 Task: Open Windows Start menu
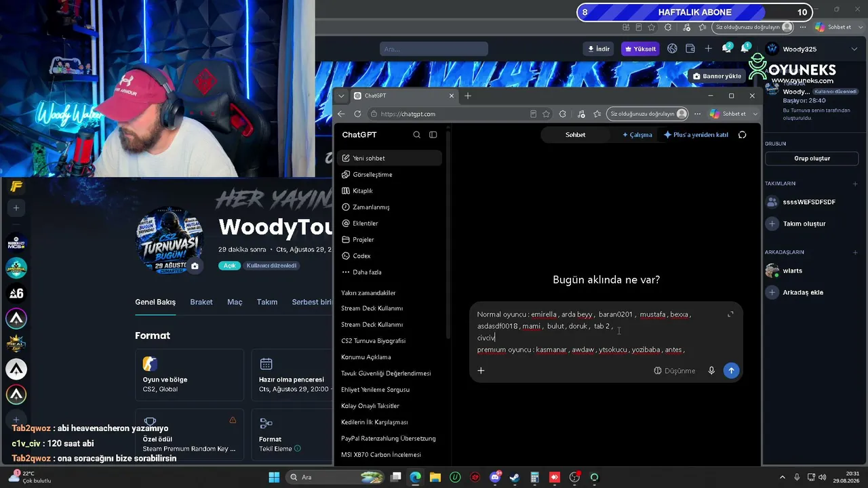tap(274, 477)
